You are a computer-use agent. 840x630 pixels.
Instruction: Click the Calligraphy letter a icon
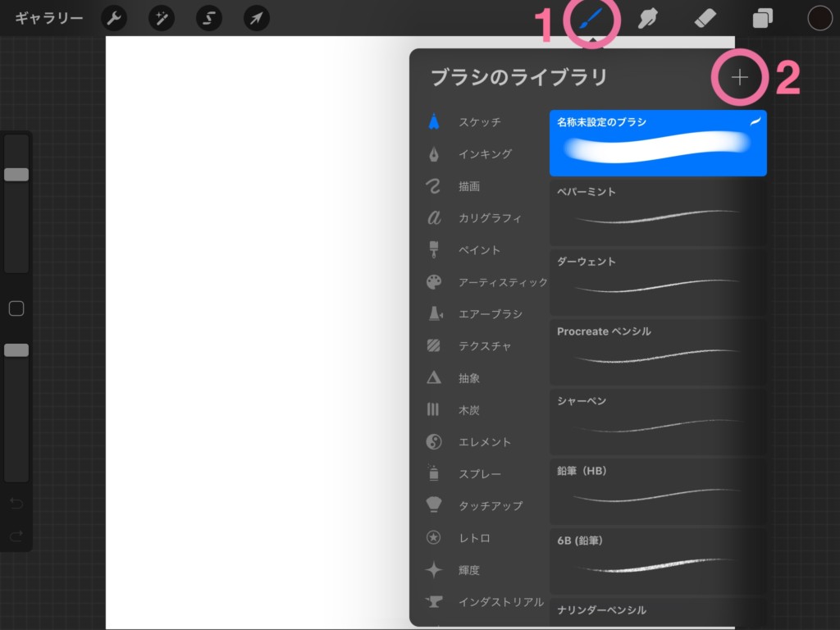point(434,217)
